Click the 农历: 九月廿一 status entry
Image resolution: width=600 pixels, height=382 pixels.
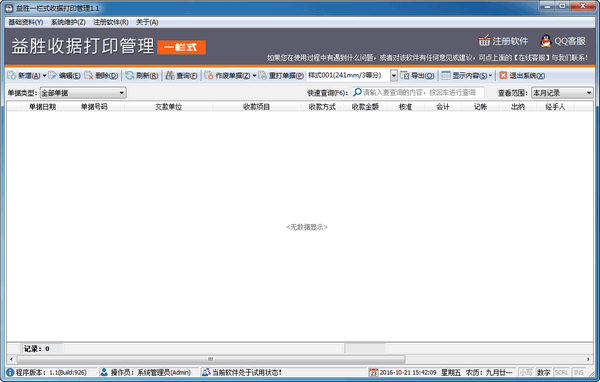click(x=489, y=372)
